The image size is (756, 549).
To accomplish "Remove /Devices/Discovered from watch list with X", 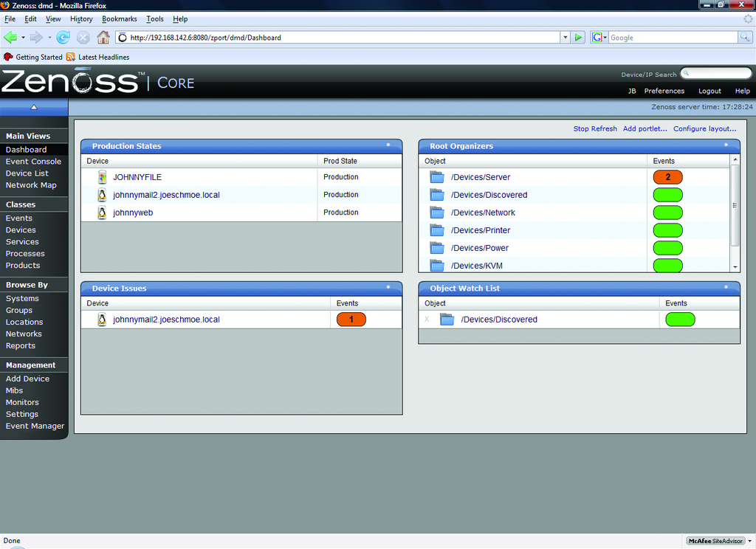I will click(427, 320).
